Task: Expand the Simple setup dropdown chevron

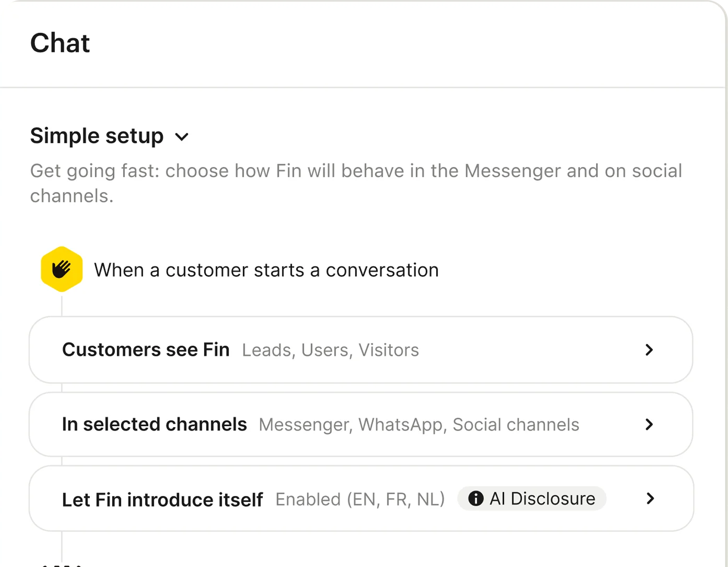Action: 182,136
